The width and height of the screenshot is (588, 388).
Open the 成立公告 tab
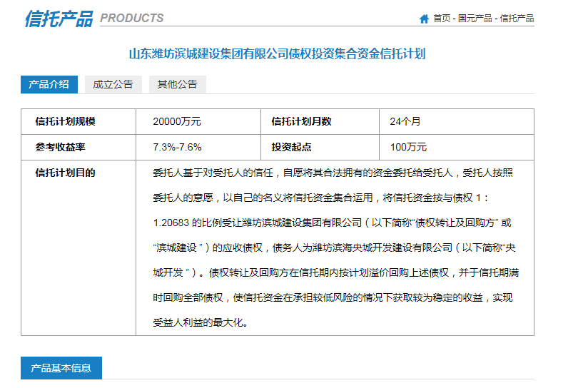pos(113,84)
